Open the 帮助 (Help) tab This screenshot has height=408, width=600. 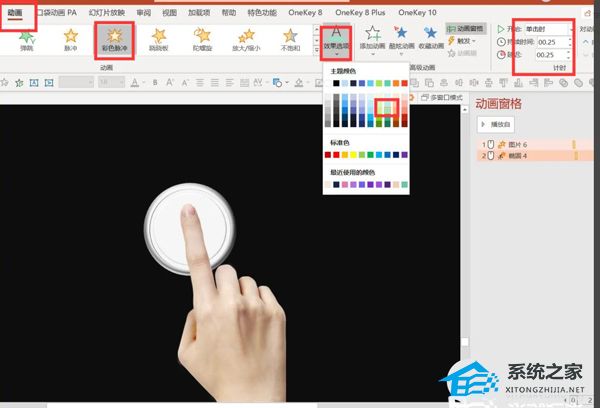(x=229, y=13)
